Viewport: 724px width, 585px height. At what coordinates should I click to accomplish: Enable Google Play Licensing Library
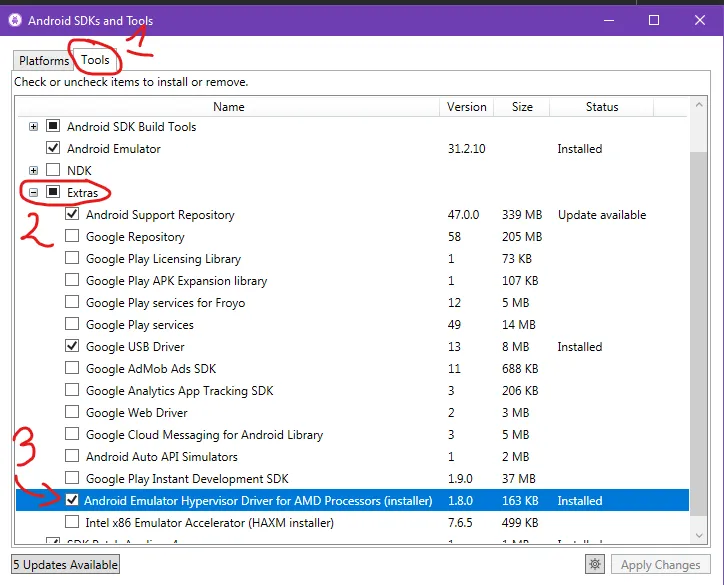72,258
